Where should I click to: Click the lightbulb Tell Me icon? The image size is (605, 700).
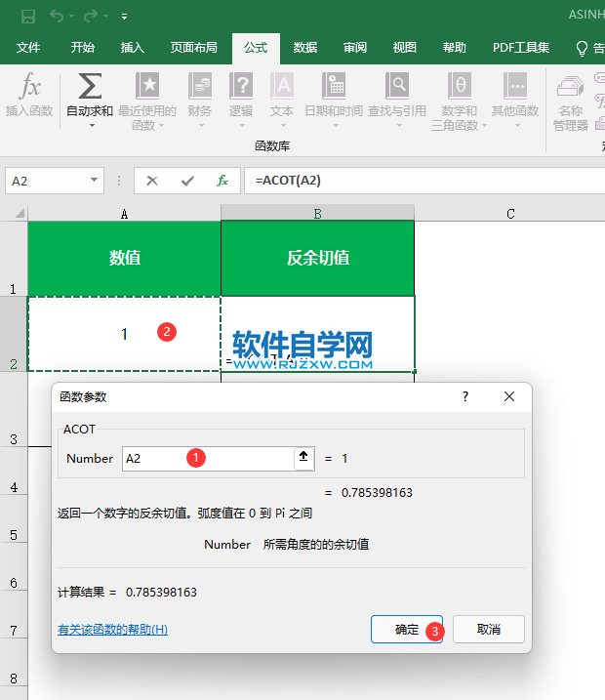pyautogui.click(x=582, y=48)
